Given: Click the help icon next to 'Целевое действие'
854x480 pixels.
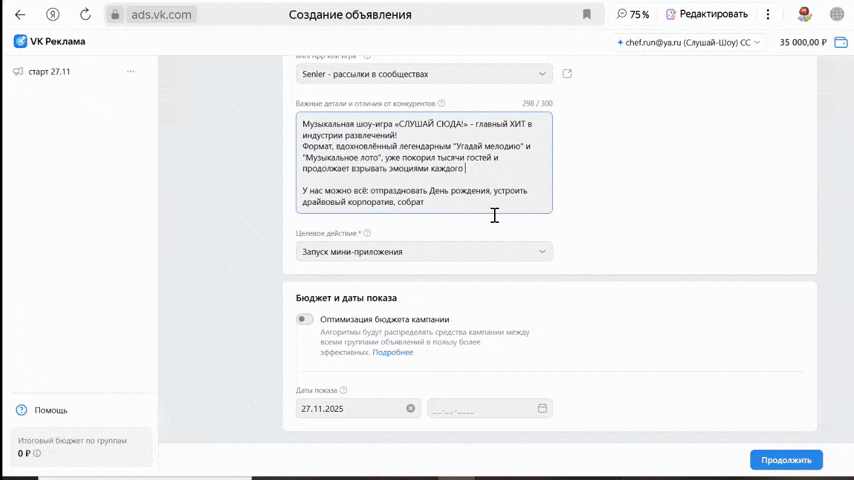Looking at the screenshot, I should tap(367, 233).
